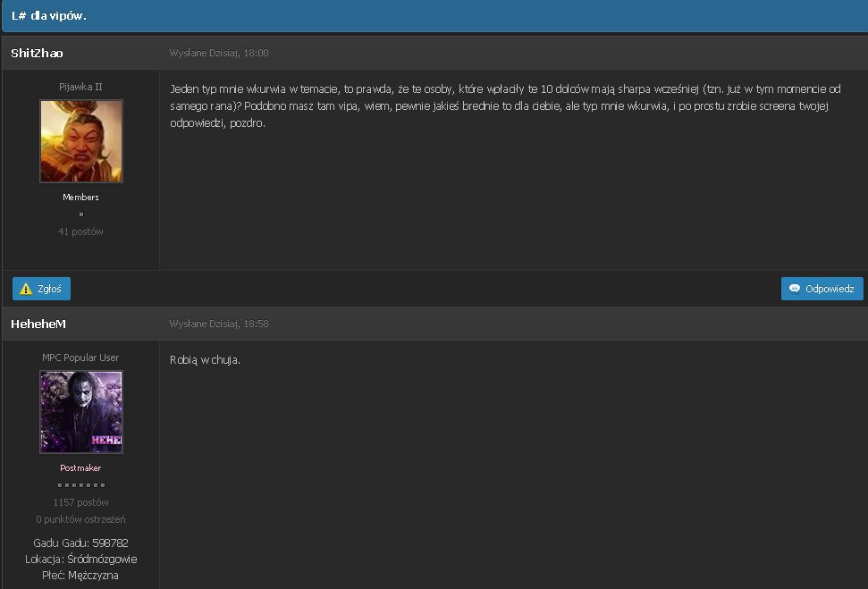Click the '41 postów' post count
This screenshot has width=868, height=589.
80,231
